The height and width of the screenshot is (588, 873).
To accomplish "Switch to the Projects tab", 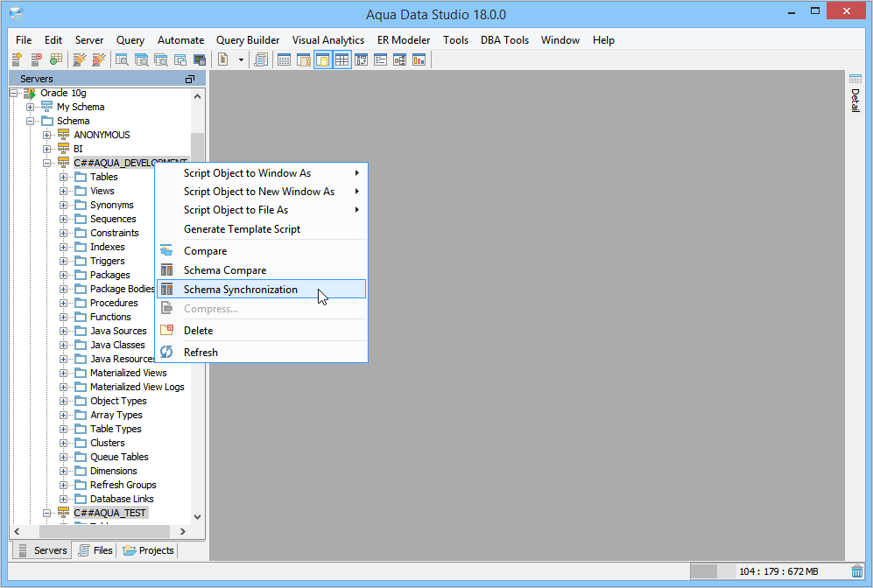I will (148, 550).
